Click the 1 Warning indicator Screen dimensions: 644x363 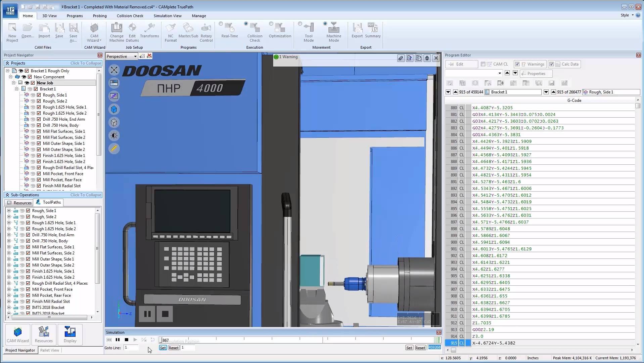286,57
